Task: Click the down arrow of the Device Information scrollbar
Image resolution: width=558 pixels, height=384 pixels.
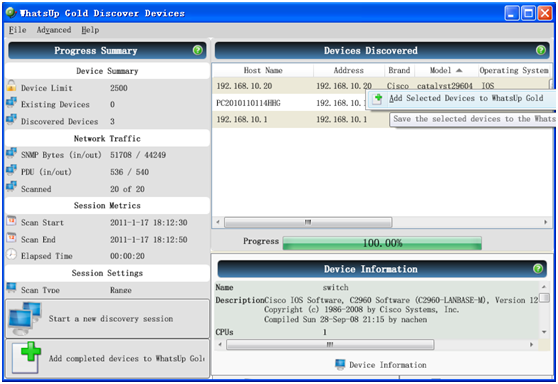Action: (544, 332)
